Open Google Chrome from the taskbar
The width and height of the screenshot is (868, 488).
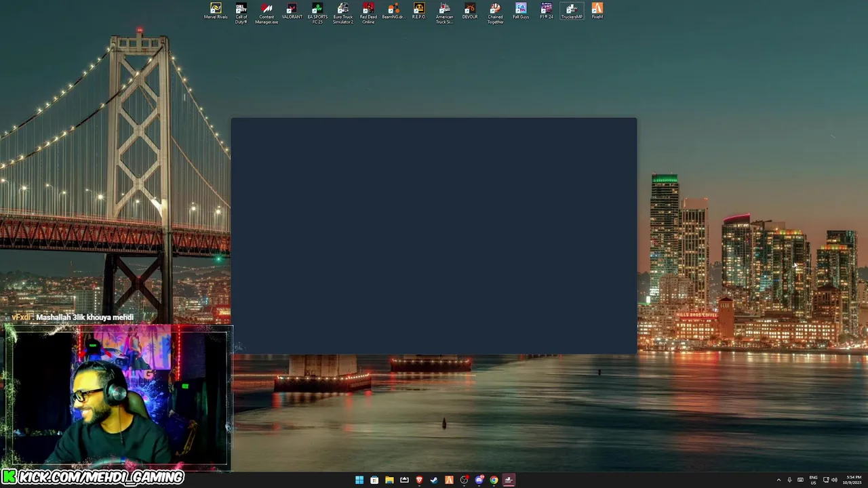click(494, 480)
